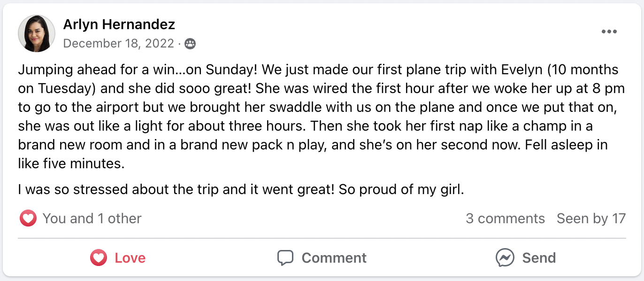This screenshot has height=281, width=644.
Task: Click the Messenger icon beside Send
Action: 505,258
